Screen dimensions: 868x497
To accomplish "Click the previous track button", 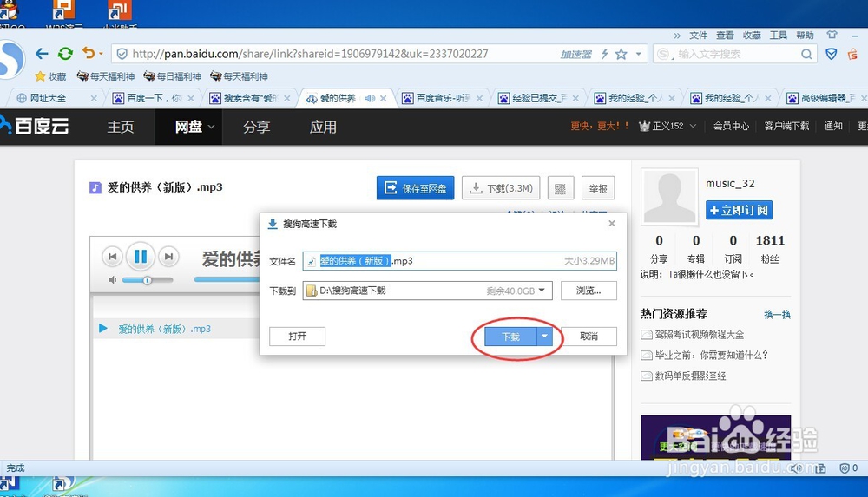I will coord(112,256).
